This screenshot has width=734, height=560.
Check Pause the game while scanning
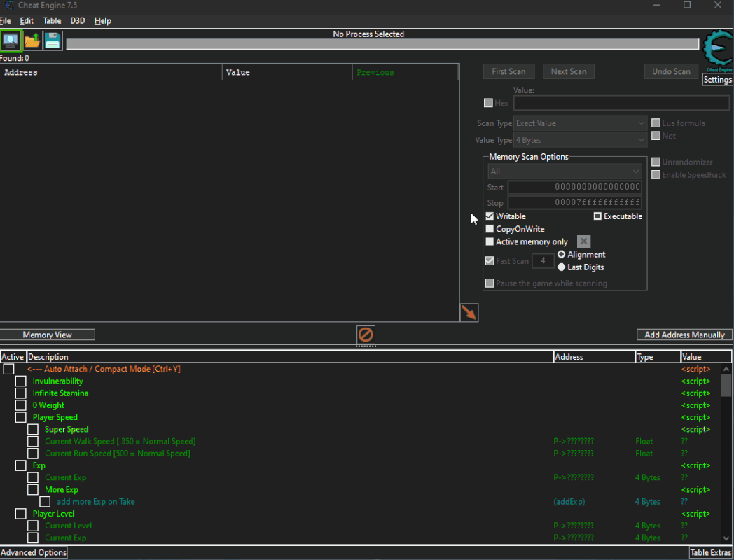490,283
